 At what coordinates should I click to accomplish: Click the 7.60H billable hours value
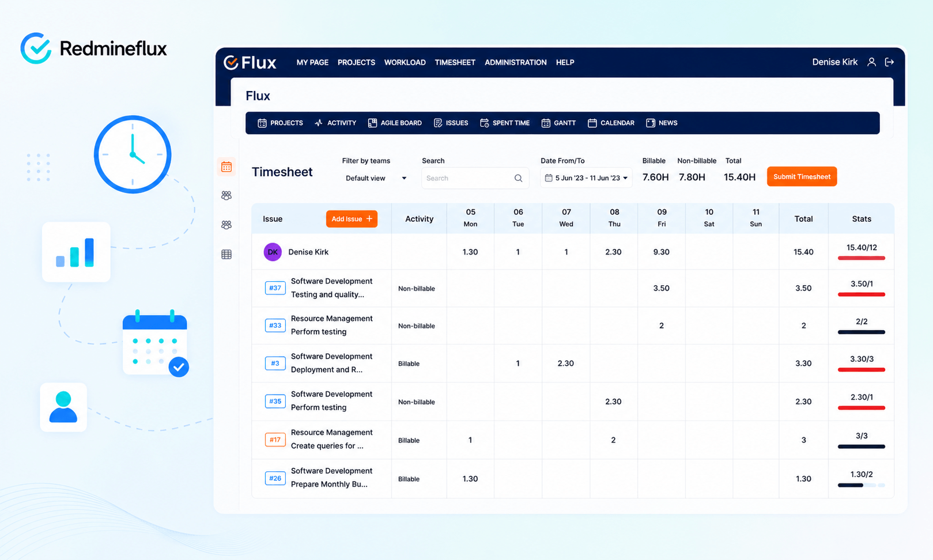click(655, 177)
